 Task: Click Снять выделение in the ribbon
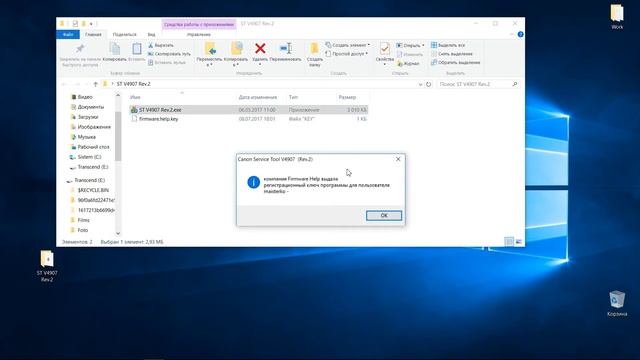[x=451, y=54]
